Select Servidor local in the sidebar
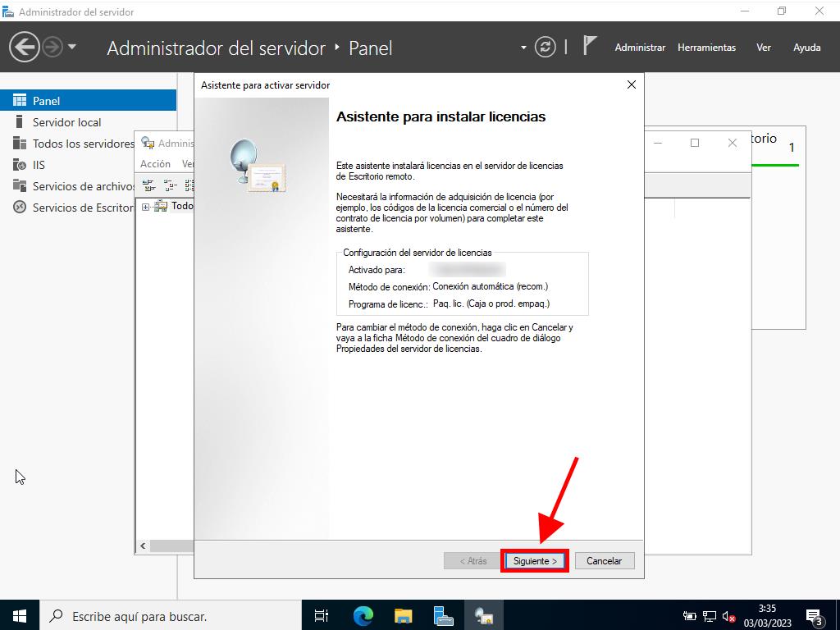840x630 pixels. point(66,122)
